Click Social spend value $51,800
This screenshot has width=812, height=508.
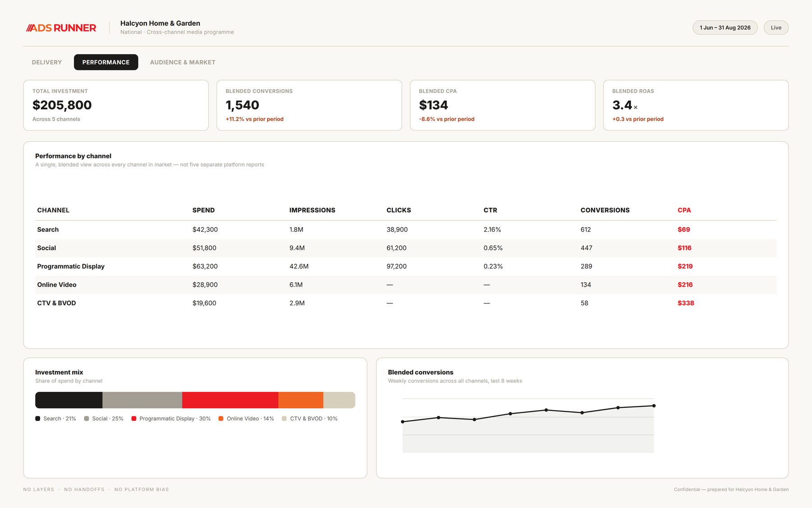tap(204, 248)
